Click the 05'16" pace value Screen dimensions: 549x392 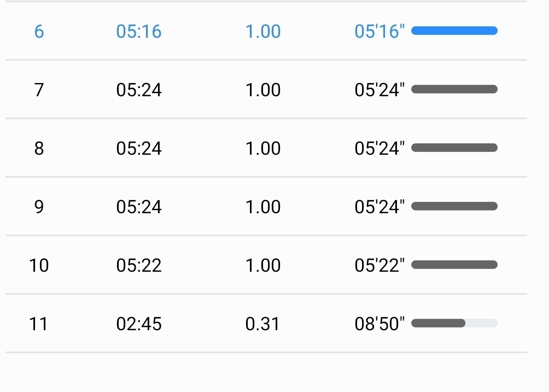pos(380,31)
